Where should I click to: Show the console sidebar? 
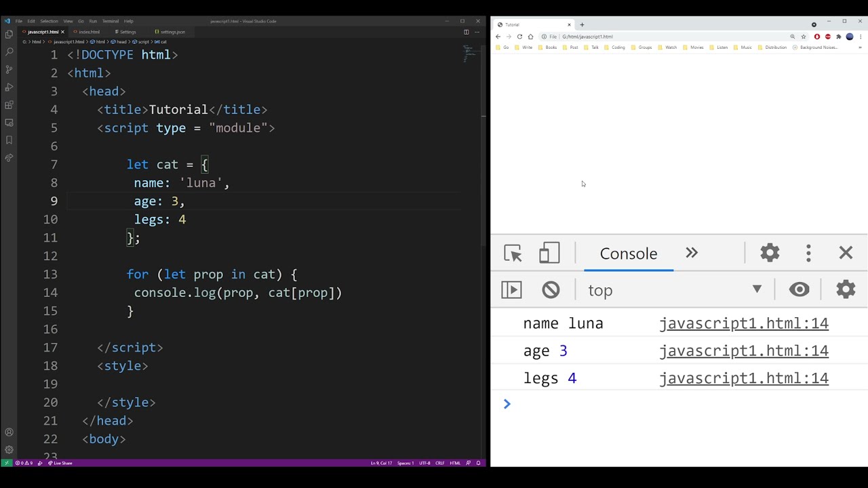click(511, 290)
